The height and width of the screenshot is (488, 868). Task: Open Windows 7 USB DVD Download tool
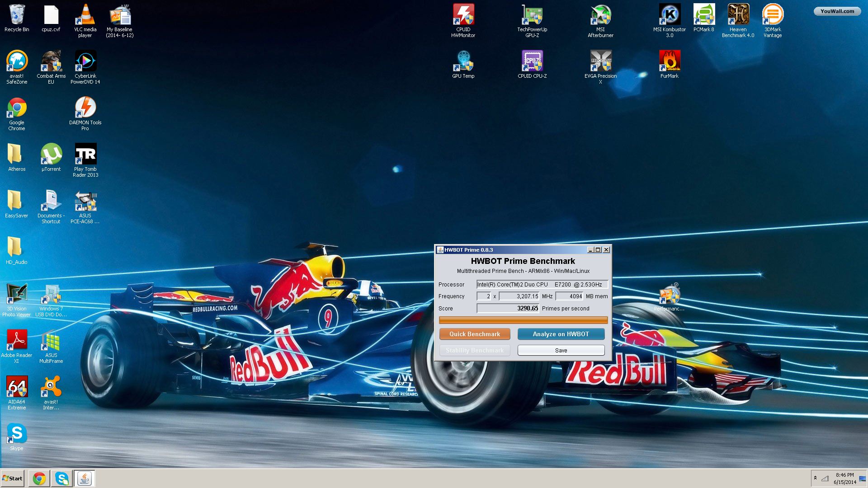click(x=51, y=300)
